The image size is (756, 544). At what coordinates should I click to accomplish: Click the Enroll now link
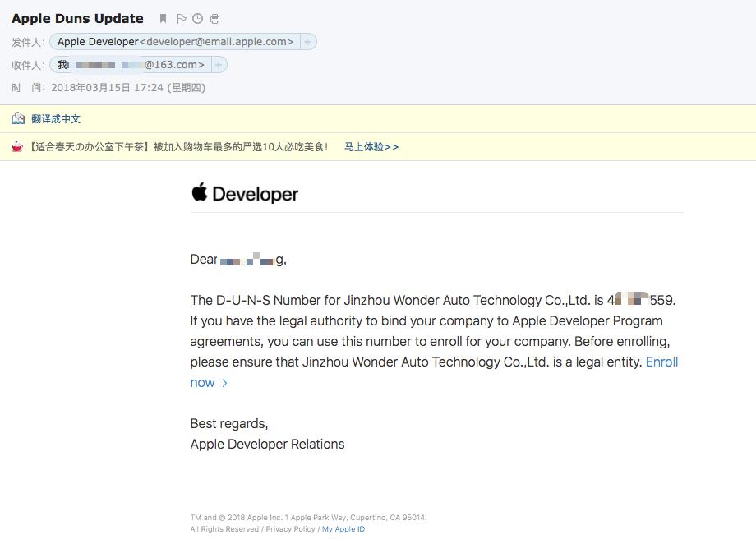662,362
